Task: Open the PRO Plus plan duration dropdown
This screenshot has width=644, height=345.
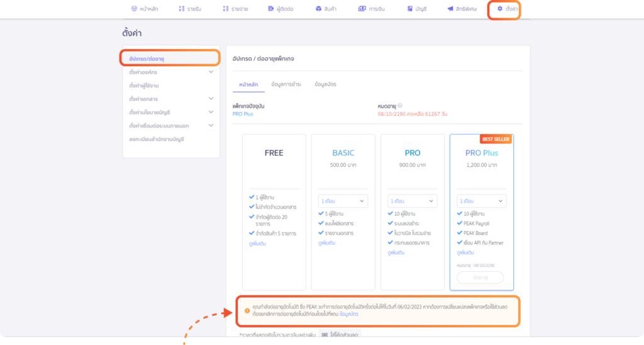Action: (481, 201)
